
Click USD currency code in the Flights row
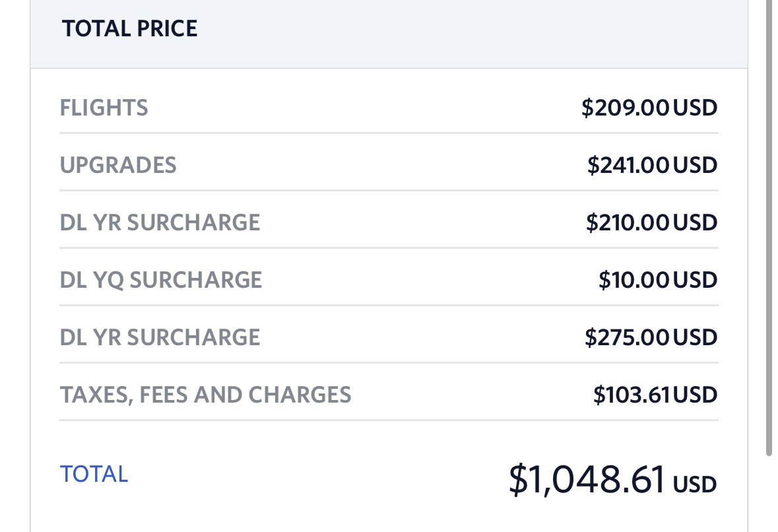(x=695, y=108)
